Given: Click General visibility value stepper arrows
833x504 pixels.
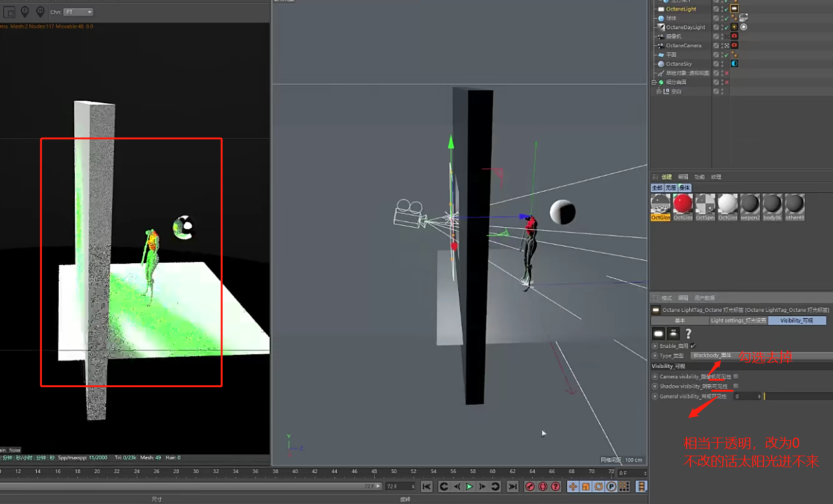Looking at the screenshot, I should (x=759, y=396).
